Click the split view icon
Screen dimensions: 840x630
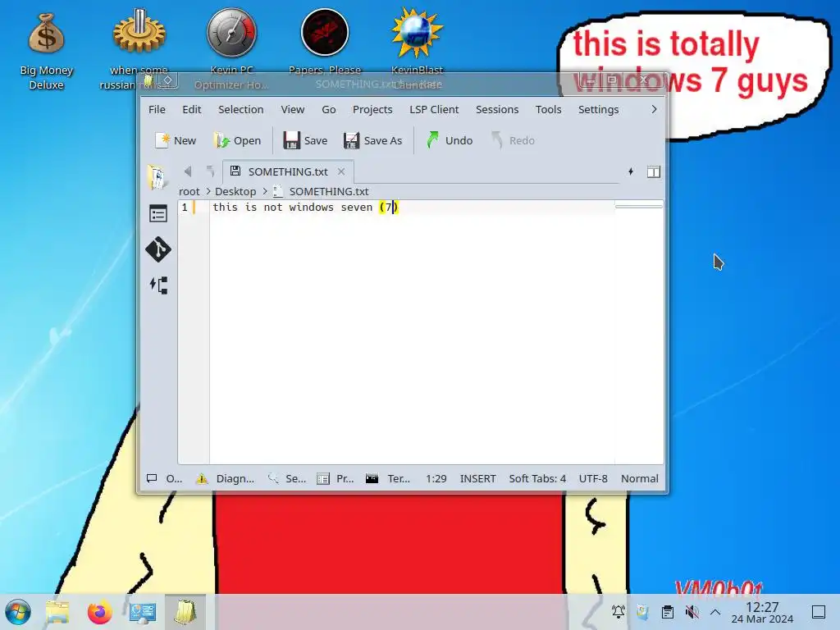tap(654, 171)
